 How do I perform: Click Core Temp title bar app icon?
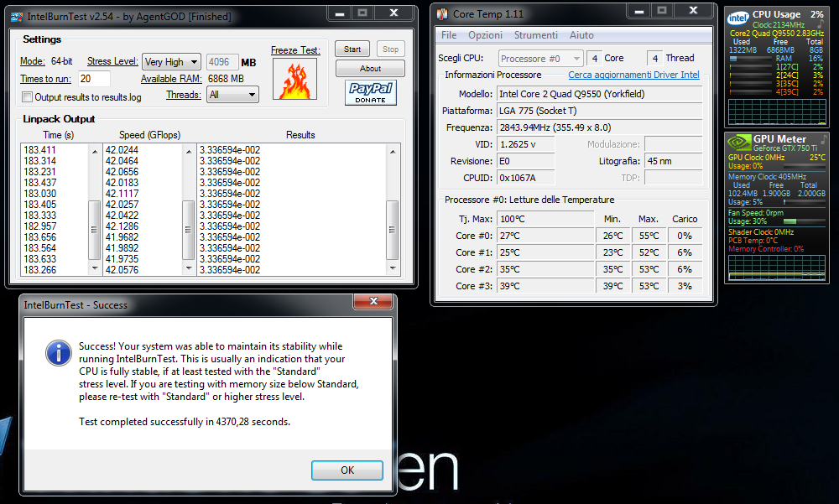[442, 14]
